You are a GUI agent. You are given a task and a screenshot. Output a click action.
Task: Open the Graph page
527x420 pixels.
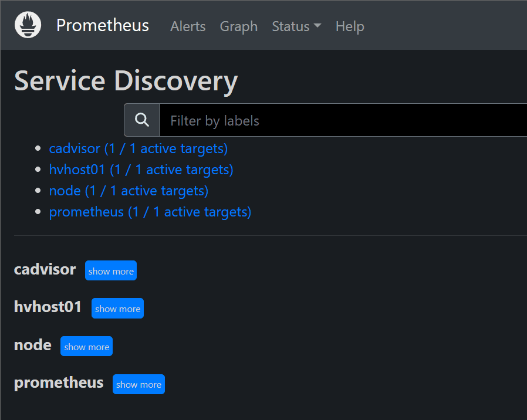(238, 26)
